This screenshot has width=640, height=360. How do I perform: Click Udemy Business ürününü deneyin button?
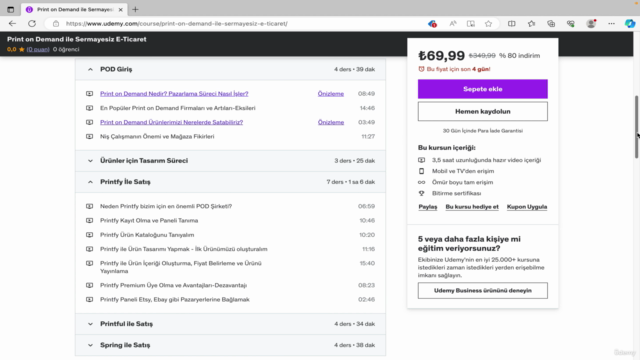[x=482, y=291]
